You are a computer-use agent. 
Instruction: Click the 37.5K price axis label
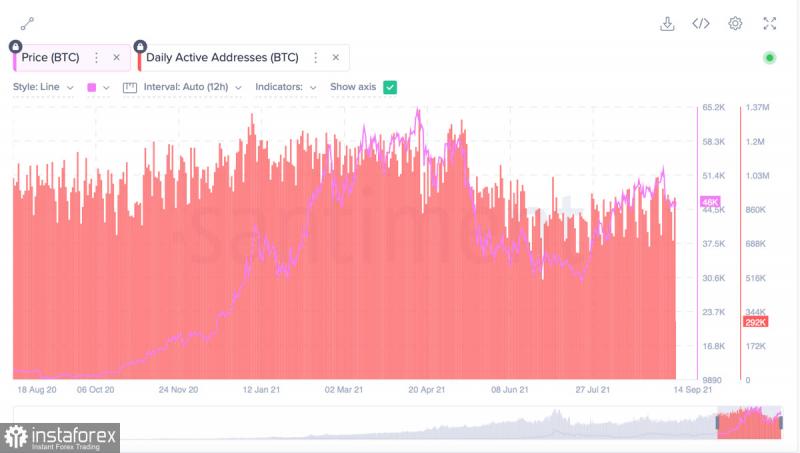point(713,244)
